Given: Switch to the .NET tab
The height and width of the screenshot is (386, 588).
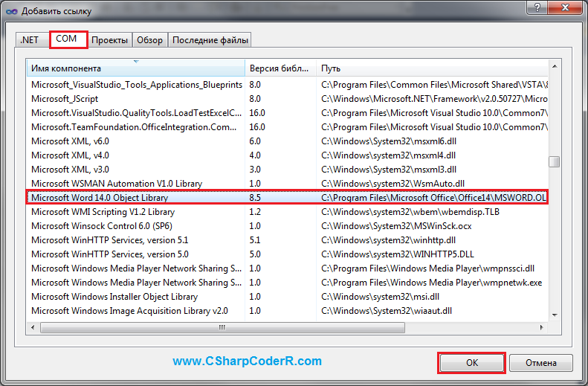Looking at the screenshot, I should (30, 39).
